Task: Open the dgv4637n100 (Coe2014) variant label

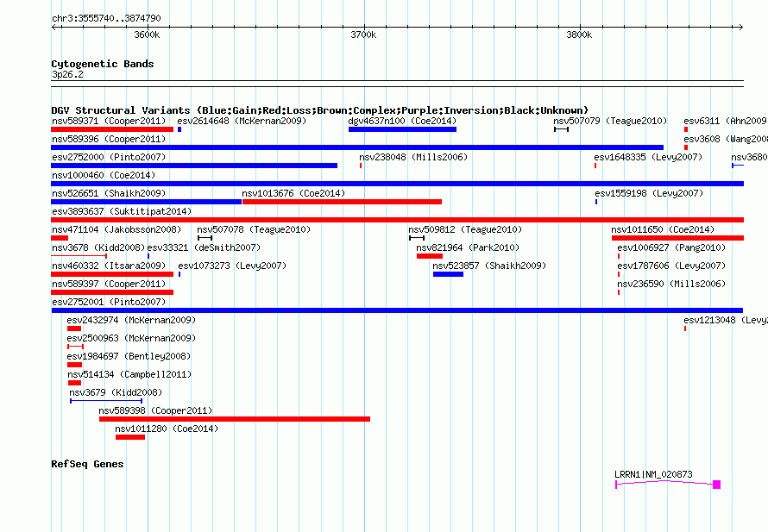Action: pyautogui.click(x=402, y=121)
